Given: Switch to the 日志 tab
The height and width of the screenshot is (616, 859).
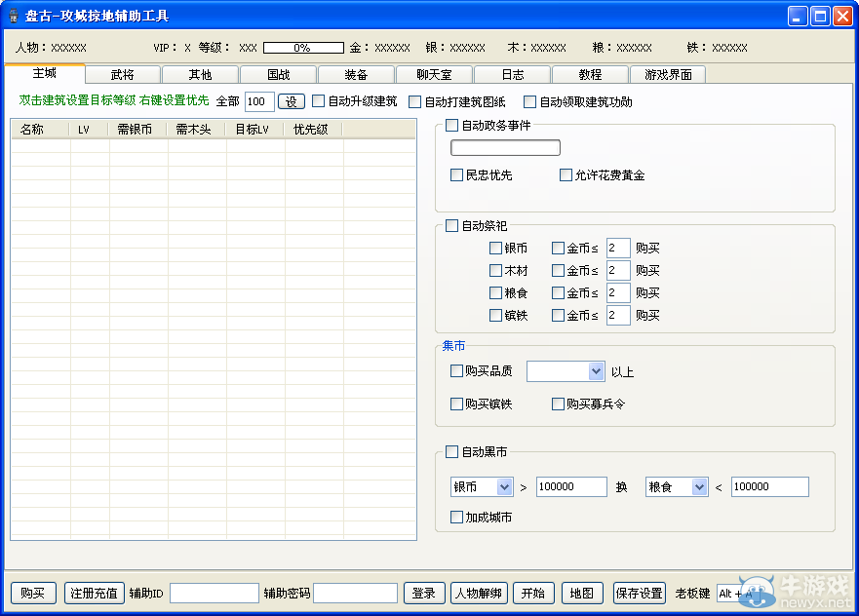Looking at the screenshot, I should [512, 74].
